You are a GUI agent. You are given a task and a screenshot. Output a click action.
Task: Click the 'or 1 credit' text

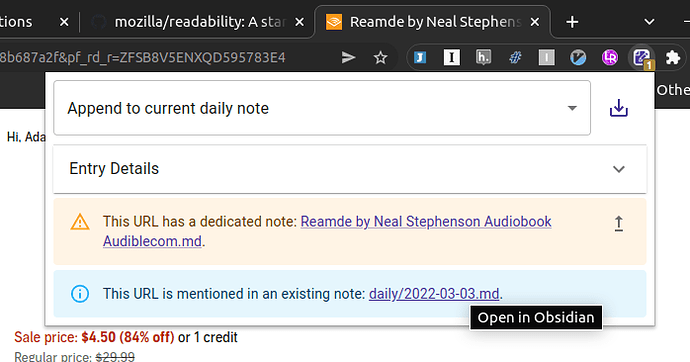(208, 337)
